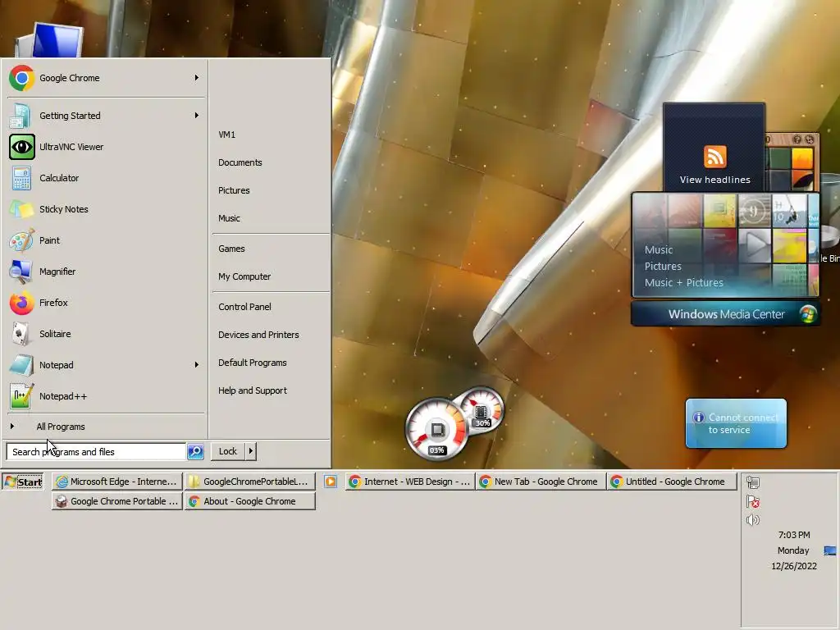Screen dimensions: 840x630
Task: Open the Notepad icon
Action: [x=21, y=365]
